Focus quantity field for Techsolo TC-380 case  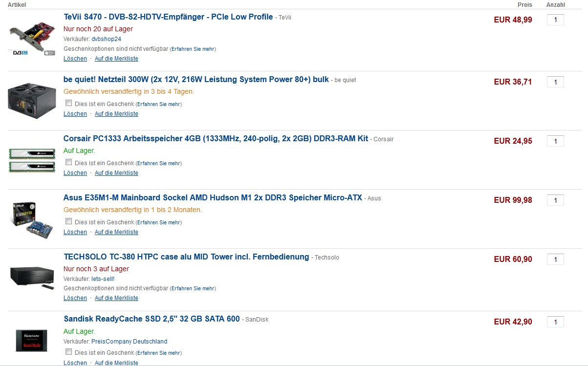[x=555, y=259]
